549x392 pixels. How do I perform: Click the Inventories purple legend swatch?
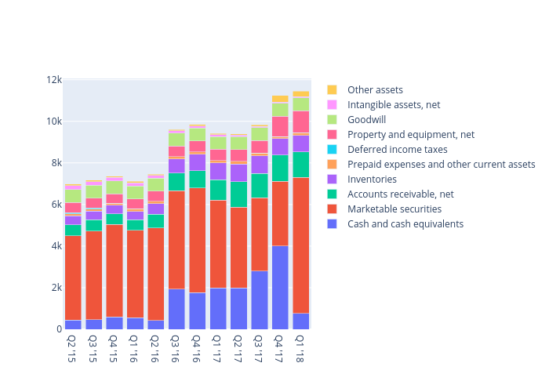(333, 180)
